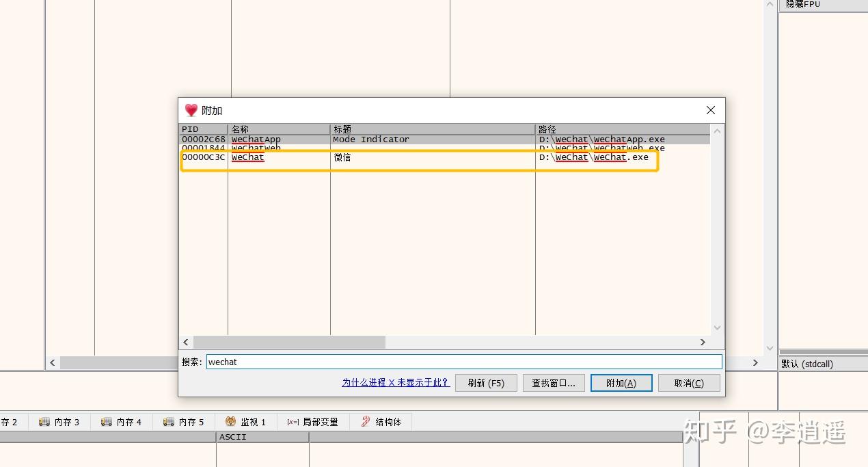Click the Mode Indicator title cell
This screenshot has height=467, width=868.
[x=371, y=139]
